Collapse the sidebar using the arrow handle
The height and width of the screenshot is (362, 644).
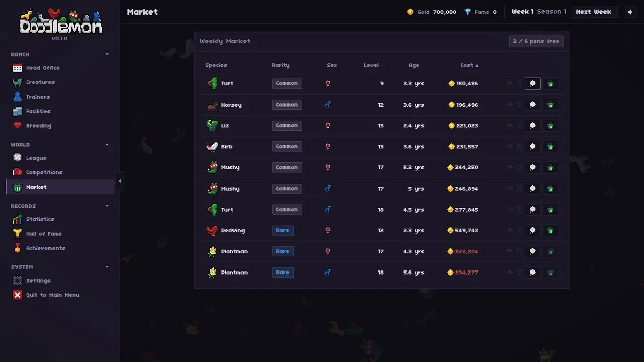click(x=119, y=181)
